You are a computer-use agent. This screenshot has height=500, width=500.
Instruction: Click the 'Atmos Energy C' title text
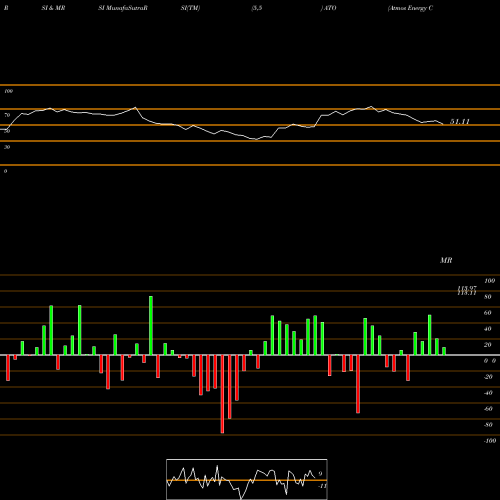[410, 8]
